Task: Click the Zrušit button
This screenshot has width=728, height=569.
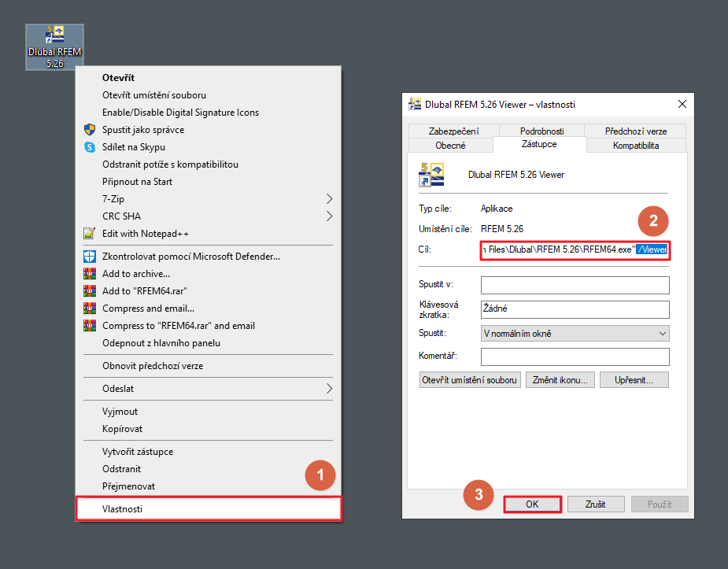Action: pyautogui.click(x=596, y=504)
